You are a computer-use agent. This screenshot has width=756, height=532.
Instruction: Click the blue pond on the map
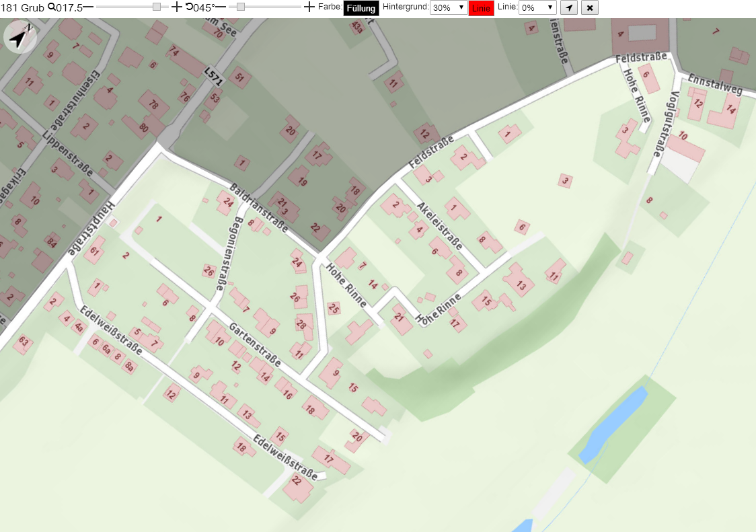click(613, 425)
